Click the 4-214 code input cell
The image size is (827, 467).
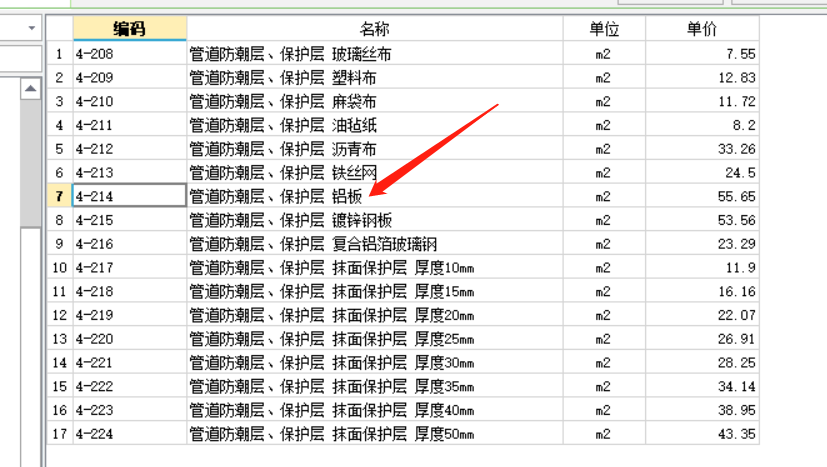[x=130, y=196]
